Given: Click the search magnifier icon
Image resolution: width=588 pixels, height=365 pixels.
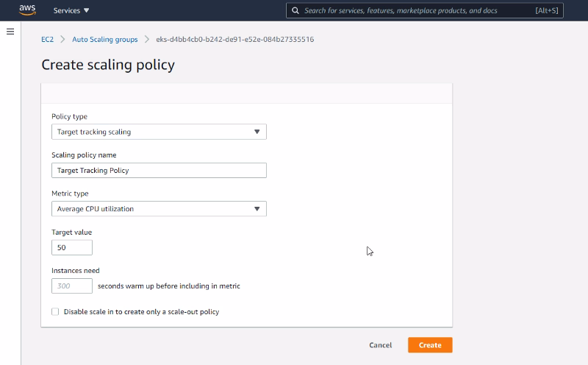Looking at the screenshot, I should (x=295, y=10).
